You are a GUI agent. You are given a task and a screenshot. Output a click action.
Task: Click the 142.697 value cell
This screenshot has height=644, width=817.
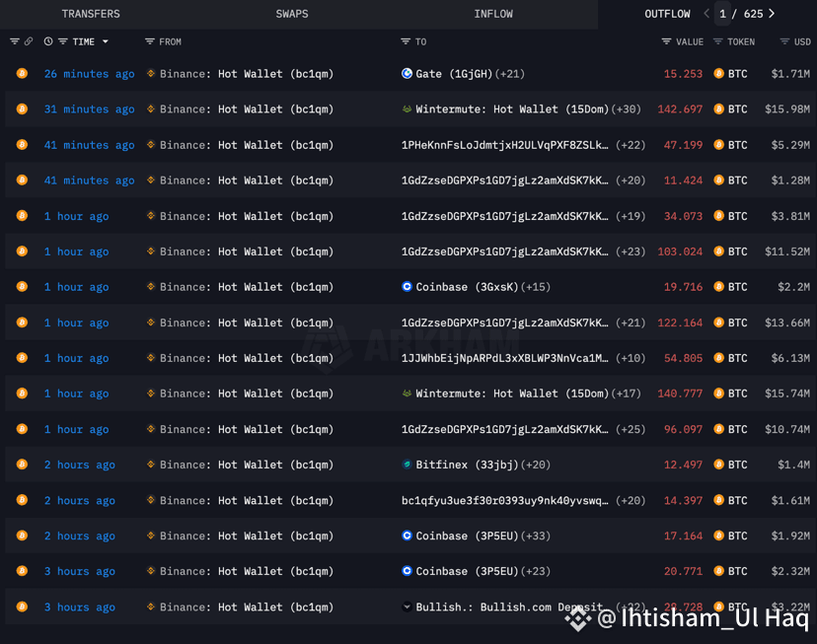680,109
